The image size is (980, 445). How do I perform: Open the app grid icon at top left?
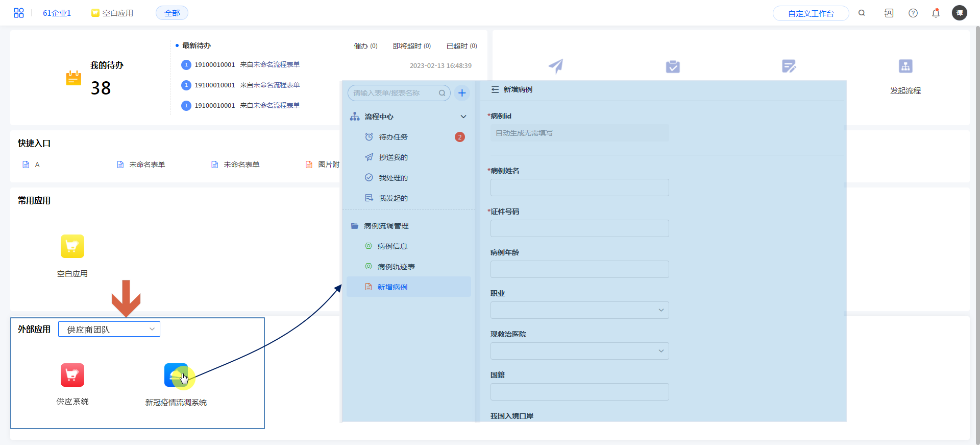tap(19, 13)
